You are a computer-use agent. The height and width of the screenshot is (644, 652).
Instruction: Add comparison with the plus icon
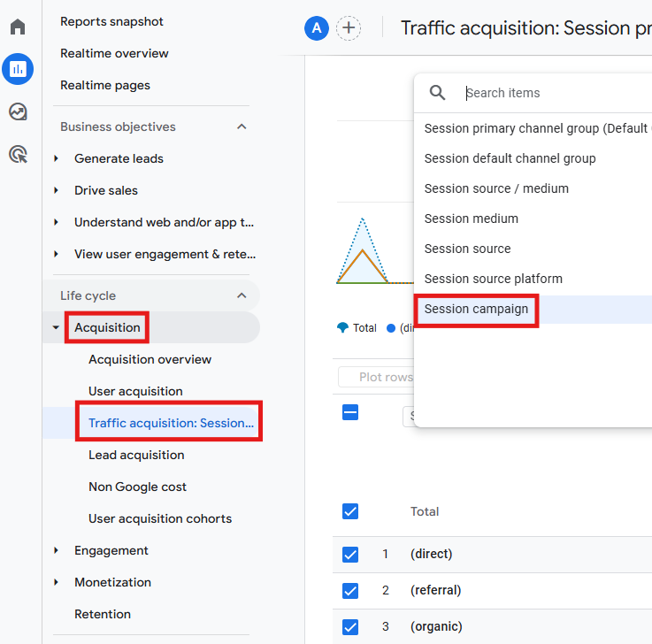coord(349,28)
